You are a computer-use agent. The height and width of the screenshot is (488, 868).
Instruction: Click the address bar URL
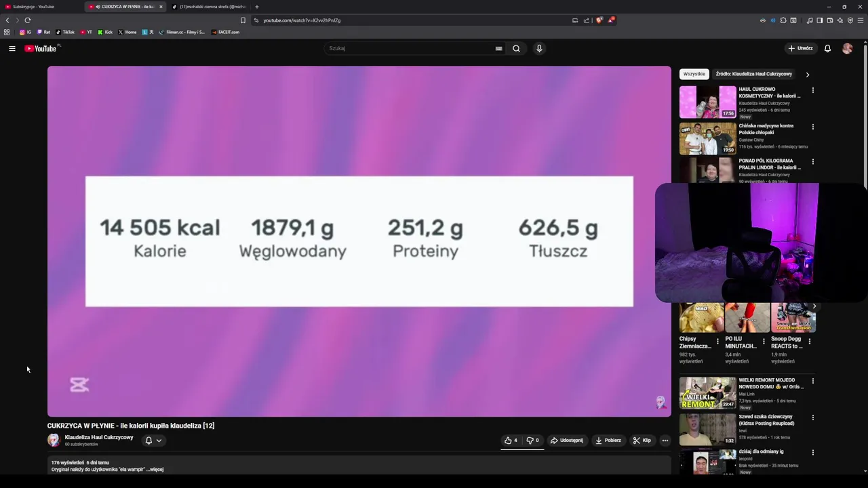302,20
